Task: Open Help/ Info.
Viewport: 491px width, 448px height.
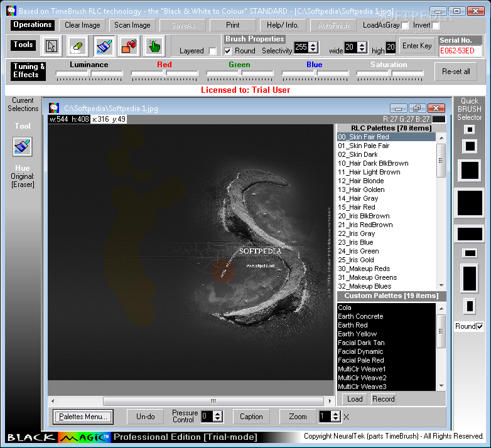Action: (x=283, y=25)
